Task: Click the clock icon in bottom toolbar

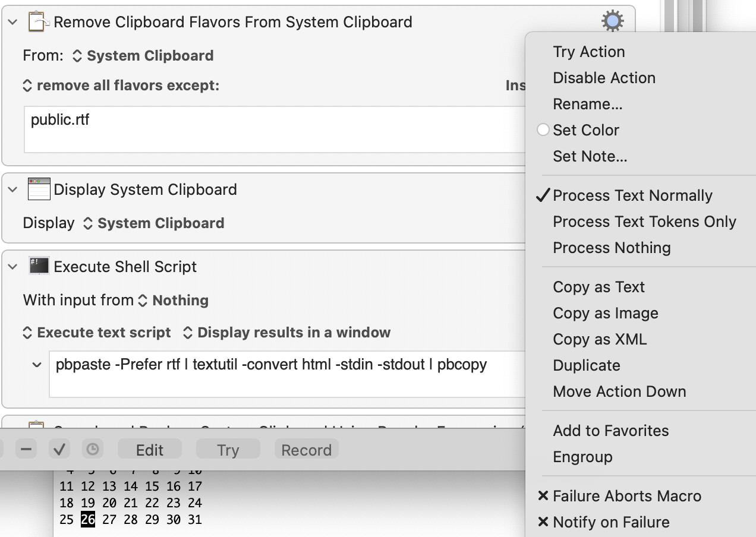Action: point(92,450)
